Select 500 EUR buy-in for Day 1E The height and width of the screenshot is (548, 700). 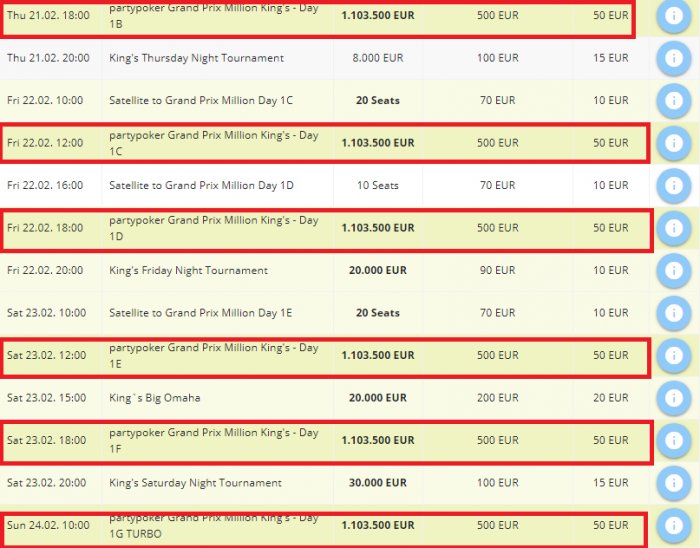[x=497, y=355]
